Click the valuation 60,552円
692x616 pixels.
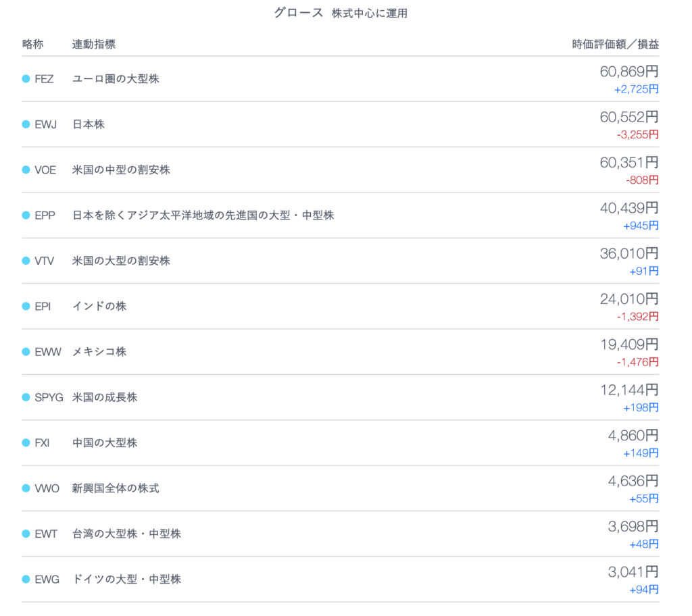(629, 117)
